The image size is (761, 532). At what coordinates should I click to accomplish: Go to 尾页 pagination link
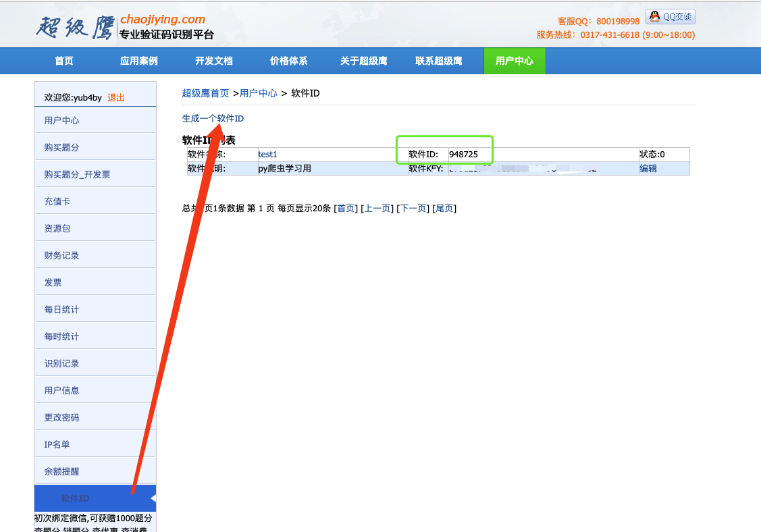pos(444,208)
